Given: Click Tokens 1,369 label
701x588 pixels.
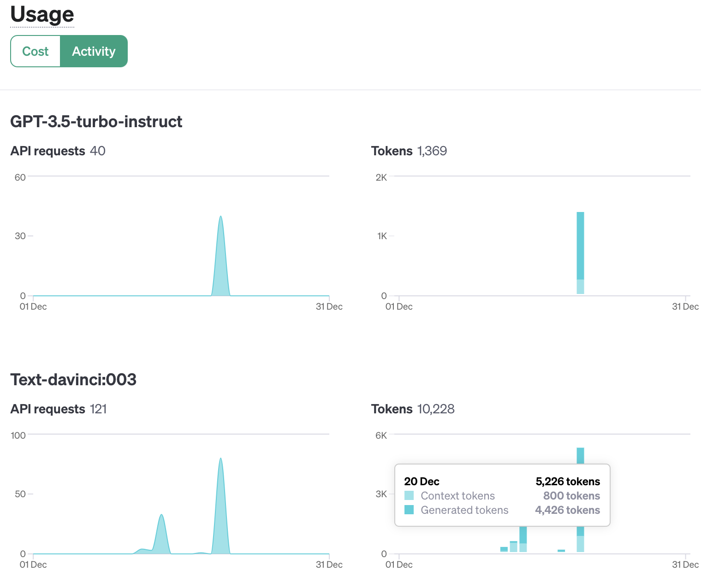Looking at the screenshot, I should [x=409, y=151].
